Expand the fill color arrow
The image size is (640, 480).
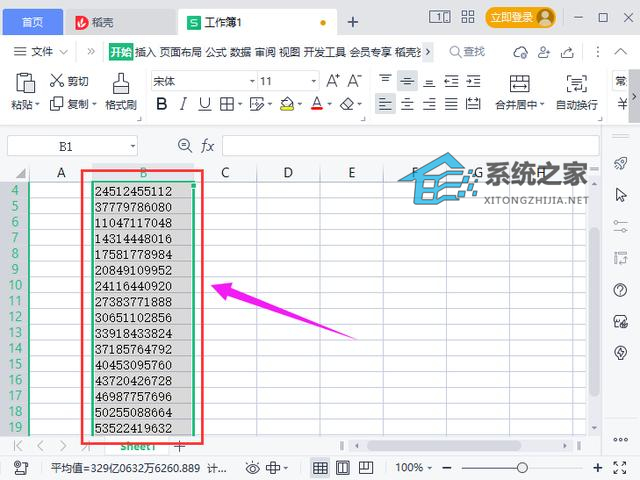point(300,104)
